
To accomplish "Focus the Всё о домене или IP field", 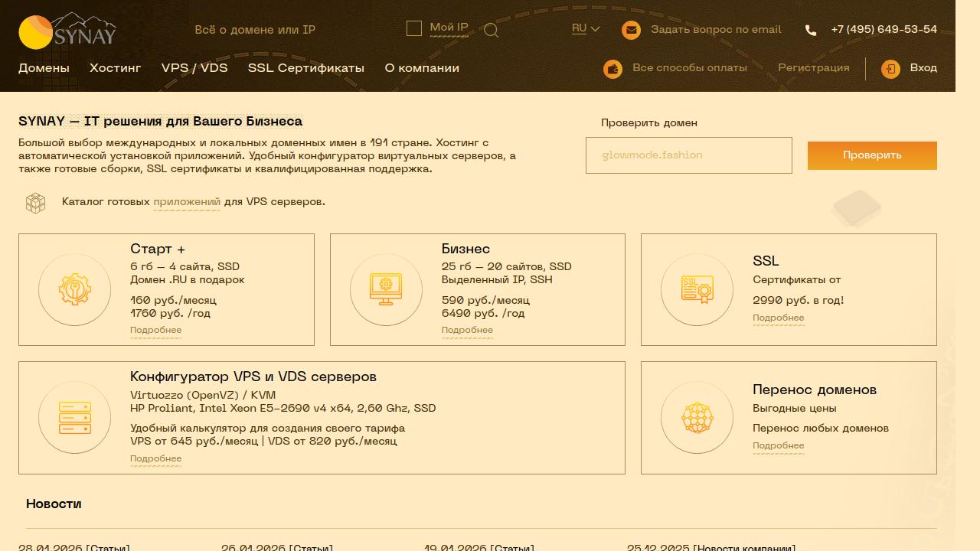I will tap(291, 30).
